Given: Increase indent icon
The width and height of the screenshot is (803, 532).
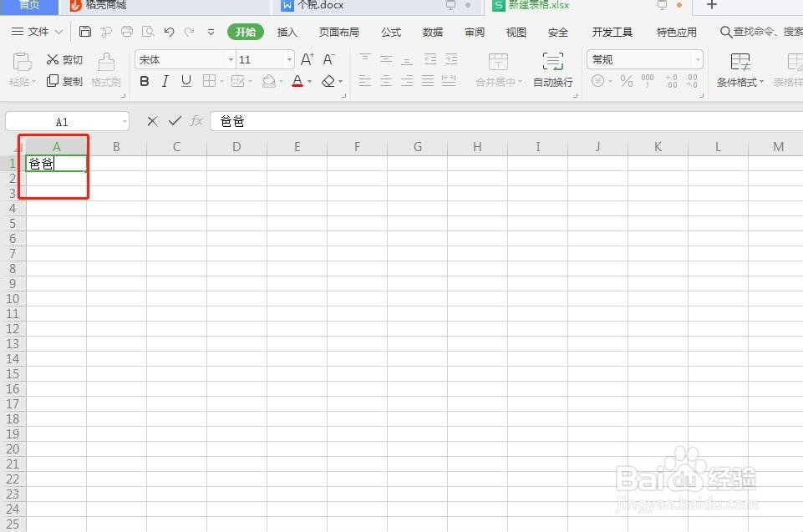Looking at the screenshot, I should pos(451,59).
